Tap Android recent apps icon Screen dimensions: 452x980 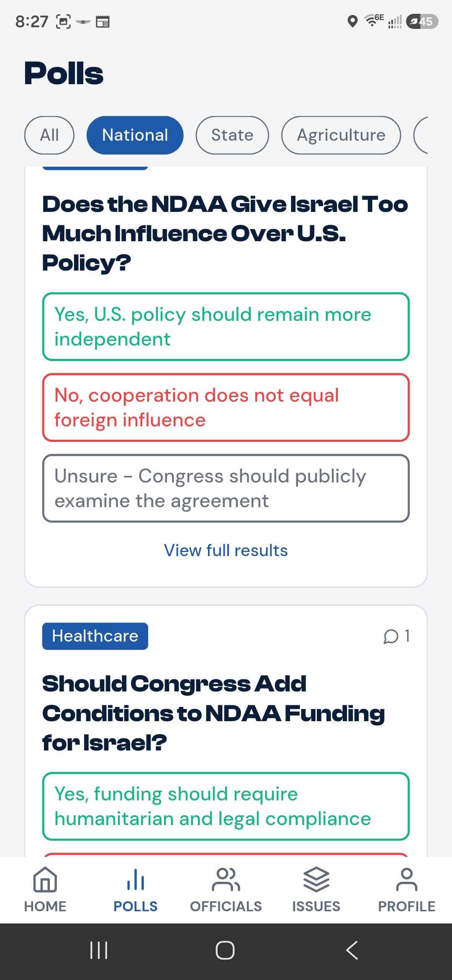pyautogui.click(x=99, y=950)
